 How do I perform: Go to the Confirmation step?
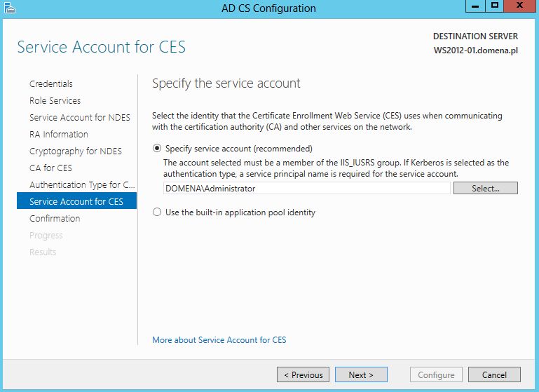click(55, 218)
